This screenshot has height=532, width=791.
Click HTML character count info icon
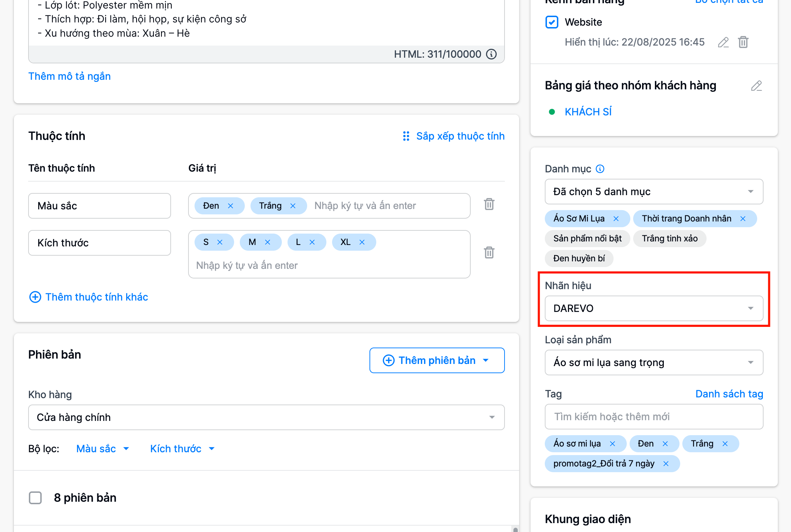point(492,54)
